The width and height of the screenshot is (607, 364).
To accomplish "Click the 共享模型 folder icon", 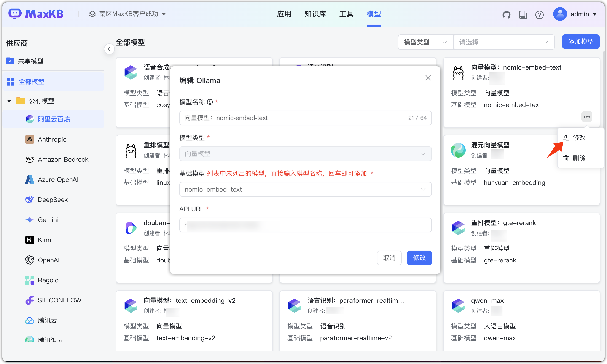I will tap(10, 61).
